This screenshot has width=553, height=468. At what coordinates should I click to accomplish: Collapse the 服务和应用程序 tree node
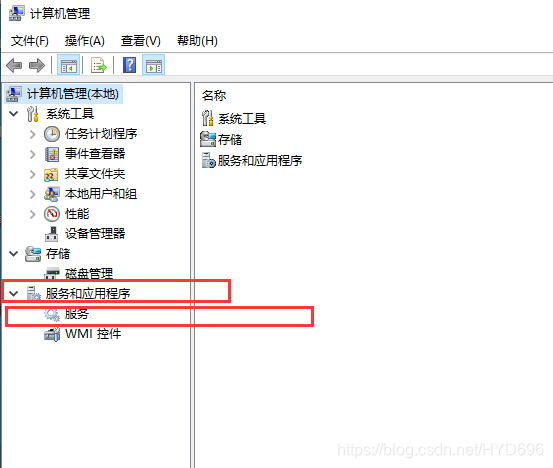(x=14, y=293)
